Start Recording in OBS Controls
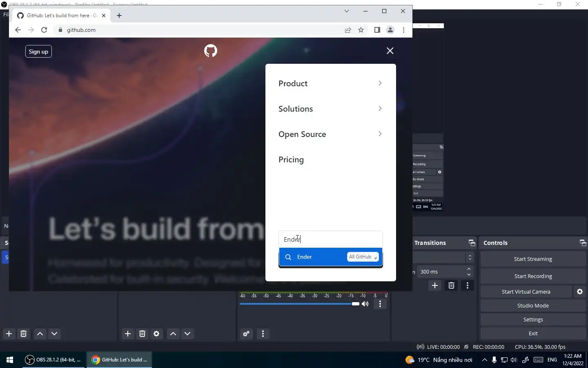Viewport: 588px width, 368px height. (533, 276)
